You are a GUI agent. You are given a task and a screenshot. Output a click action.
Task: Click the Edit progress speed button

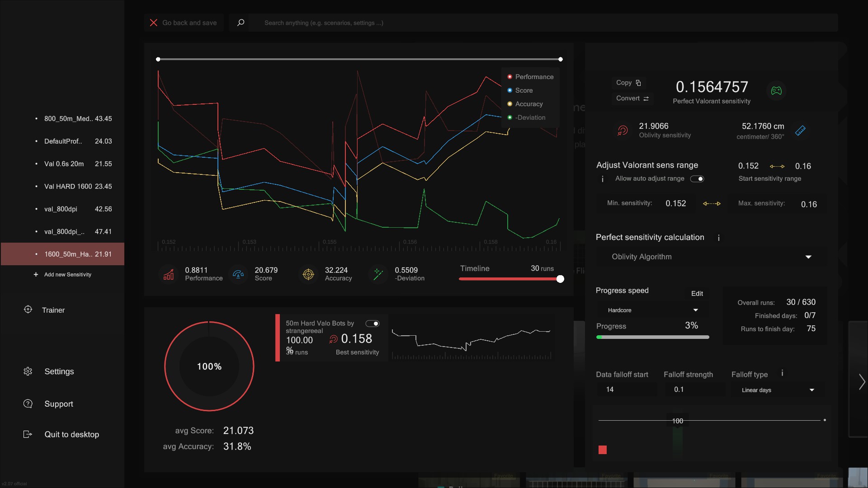tap(697, 294)
